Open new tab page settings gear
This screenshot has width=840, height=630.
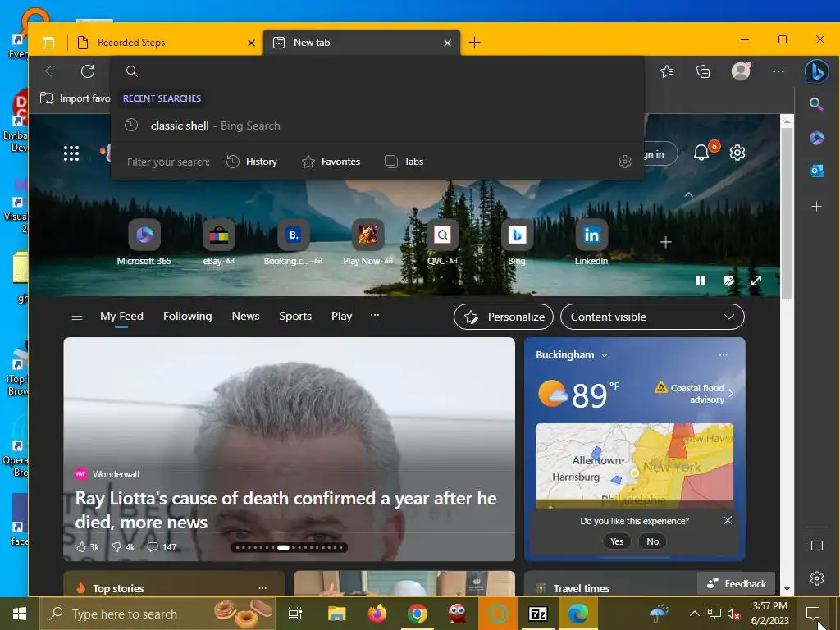click(737, 153)
